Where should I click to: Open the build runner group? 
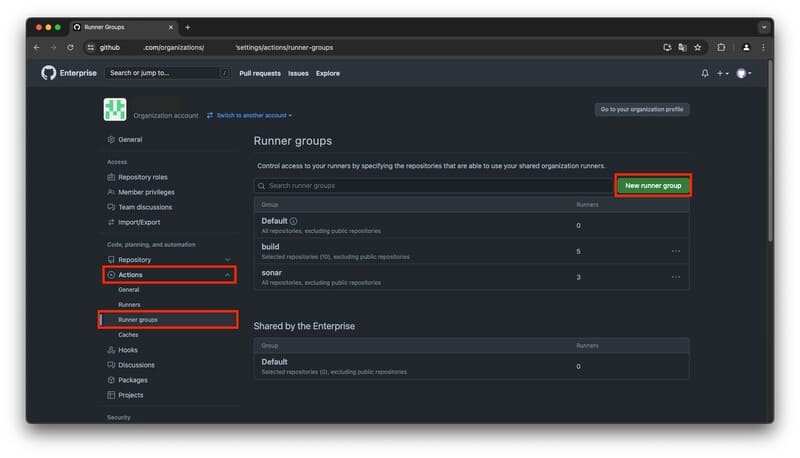[x=270, y=246]
